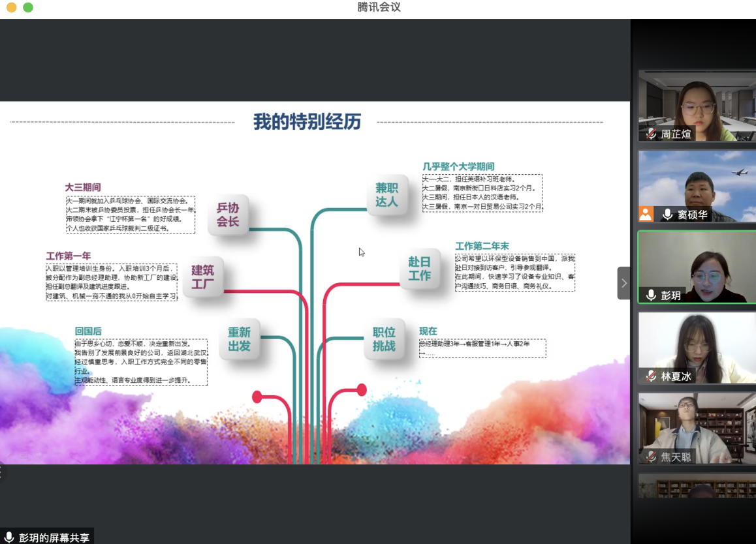Click the slide title 我的特别经历
756x544 pixels.
tap(307, 122)
